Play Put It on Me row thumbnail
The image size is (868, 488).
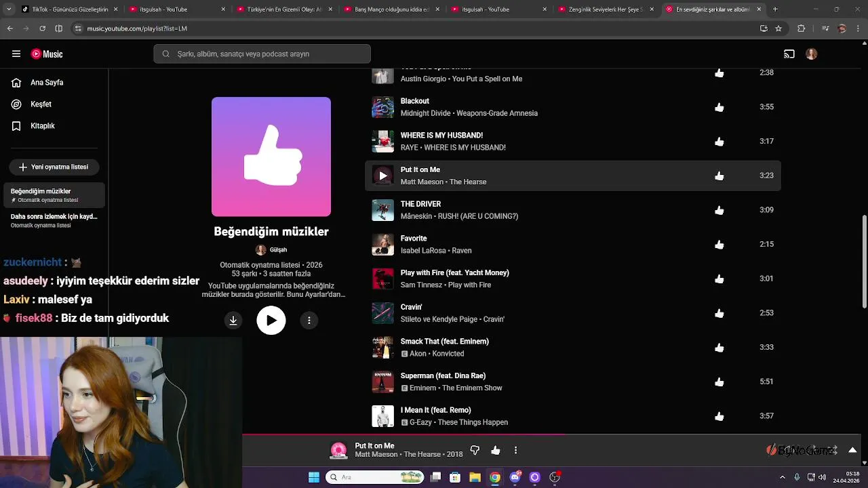[382, 176]
